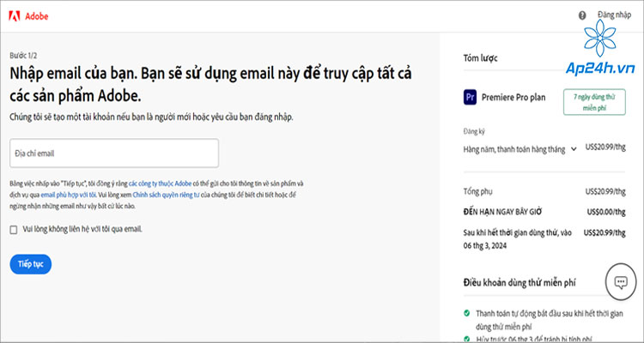The image size is (644, 343).
Task: Click the Đăng ký subscription label
Action: click(x=474, y=132)
